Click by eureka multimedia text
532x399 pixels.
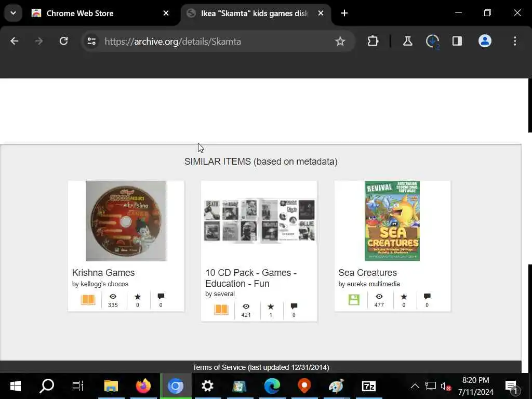(369, 284)
